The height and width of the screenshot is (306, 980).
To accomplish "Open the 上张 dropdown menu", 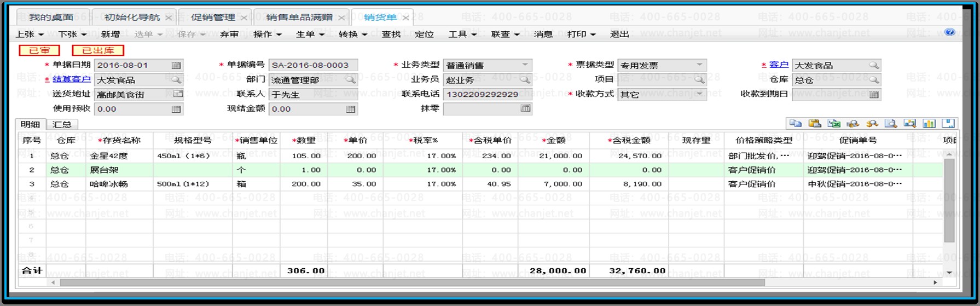I will coord(41,34).
